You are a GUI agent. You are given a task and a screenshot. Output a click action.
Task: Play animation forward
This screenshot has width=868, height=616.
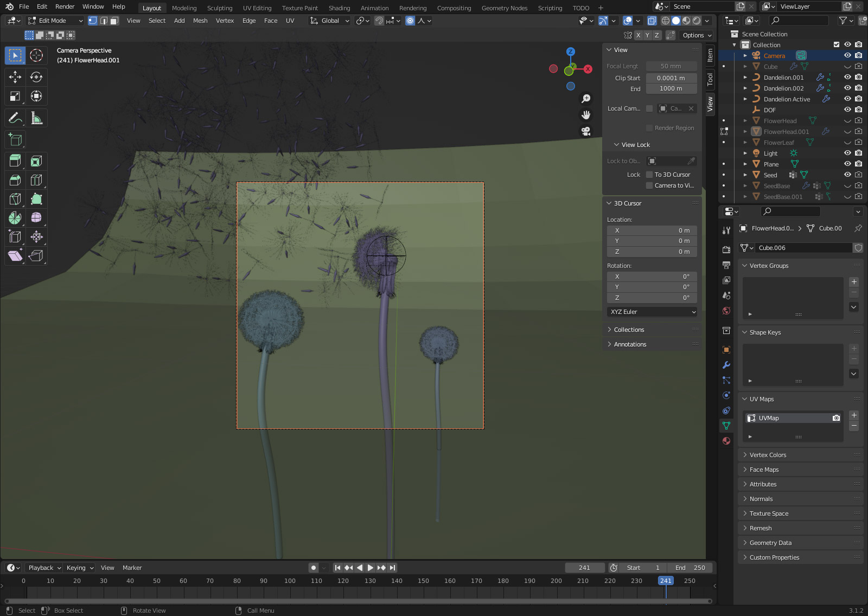coord(371,568)
